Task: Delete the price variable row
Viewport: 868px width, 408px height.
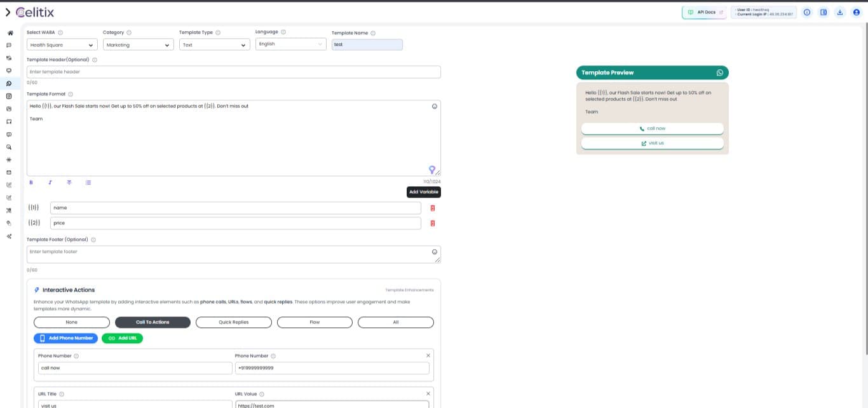Action: 433,223
